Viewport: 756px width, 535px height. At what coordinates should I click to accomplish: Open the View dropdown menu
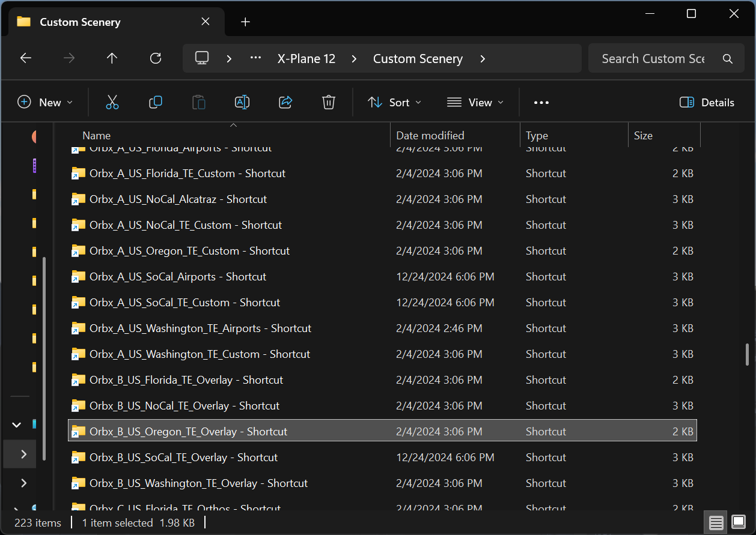point(475,103)
